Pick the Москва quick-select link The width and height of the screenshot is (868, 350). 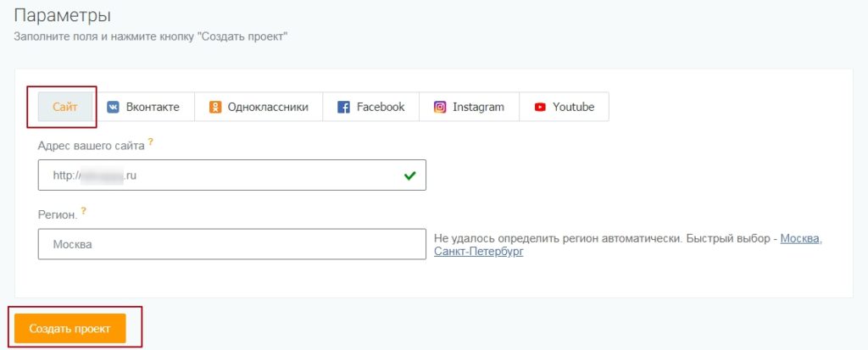pos(800,238)
